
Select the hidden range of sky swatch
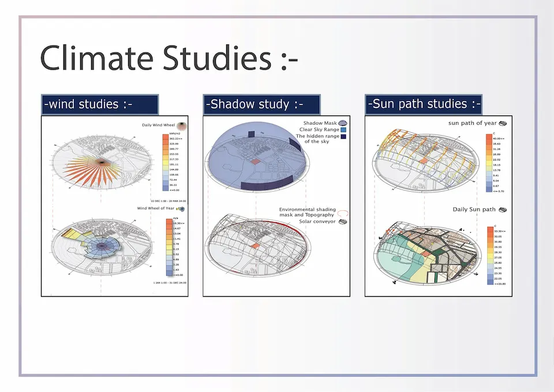(x=342, y=137)
